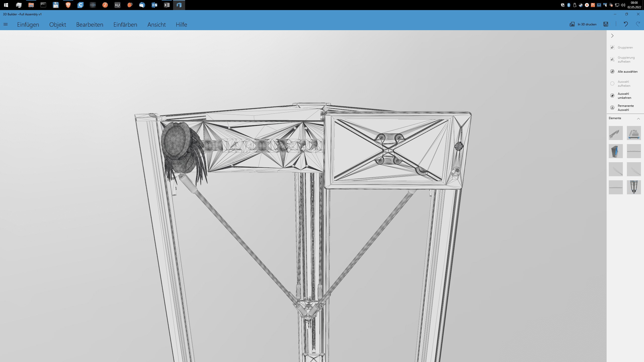Open the Bearbeiten menu
Image resolution: width=644 pixels, height=362 pixels.
90,25
